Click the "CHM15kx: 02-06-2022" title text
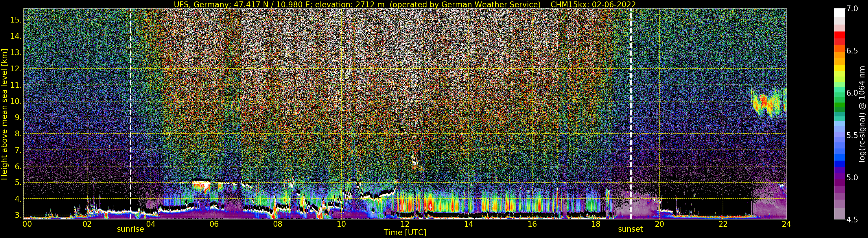 click(x=593, y=4)
